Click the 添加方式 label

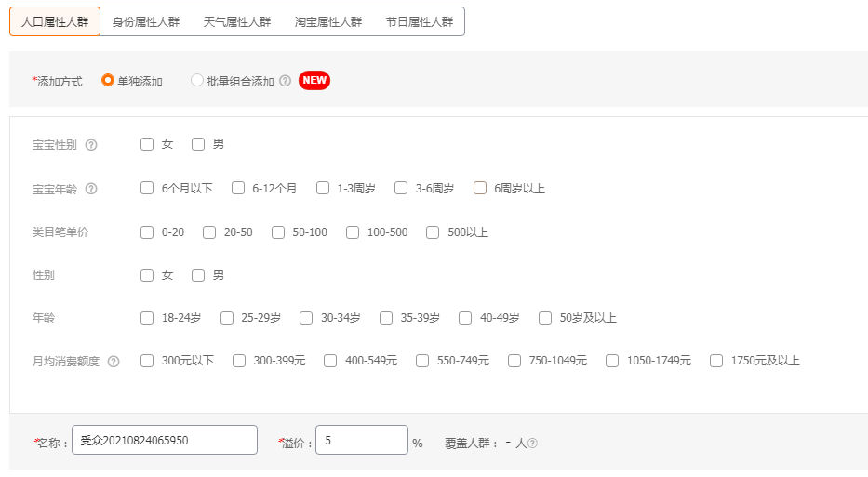tap(60, 81)
